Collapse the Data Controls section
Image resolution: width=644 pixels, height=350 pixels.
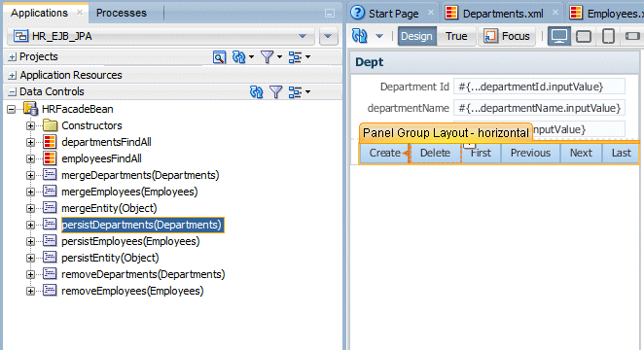pyautogui.click(x=13, y=92)
